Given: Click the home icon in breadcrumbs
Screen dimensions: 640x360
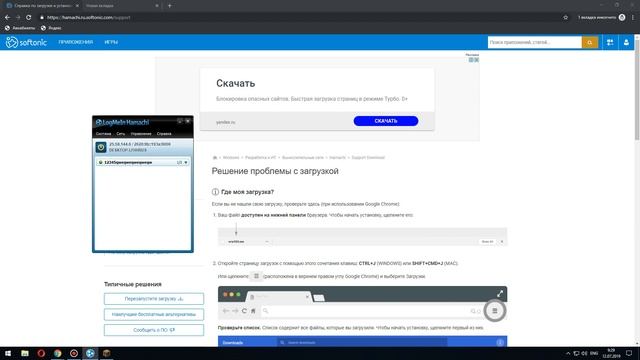Looking at the screenshot, I should [x=215, y=158].
